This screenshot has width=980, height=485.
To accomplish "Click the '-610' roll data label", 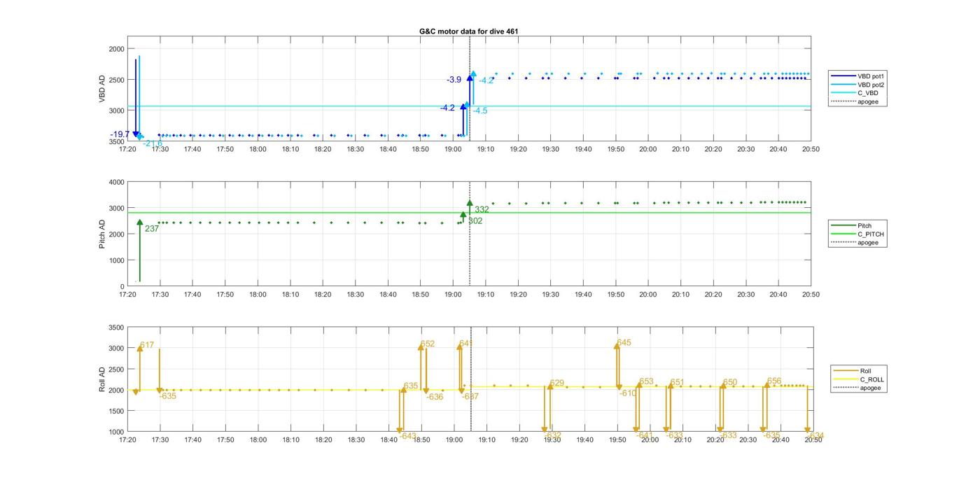I will point(628,393).
